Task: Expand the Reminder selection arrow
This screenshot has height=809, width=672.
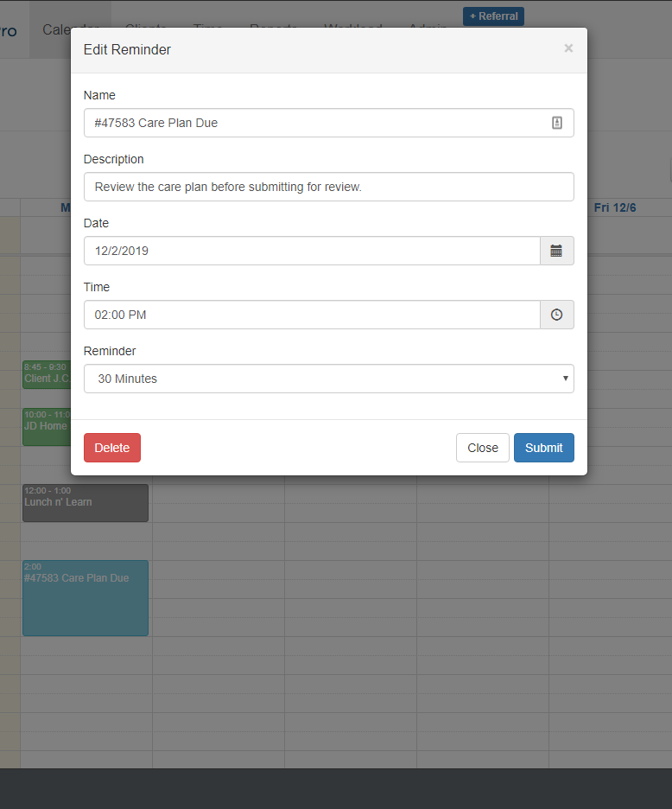Action: click(x=566, y=379)
